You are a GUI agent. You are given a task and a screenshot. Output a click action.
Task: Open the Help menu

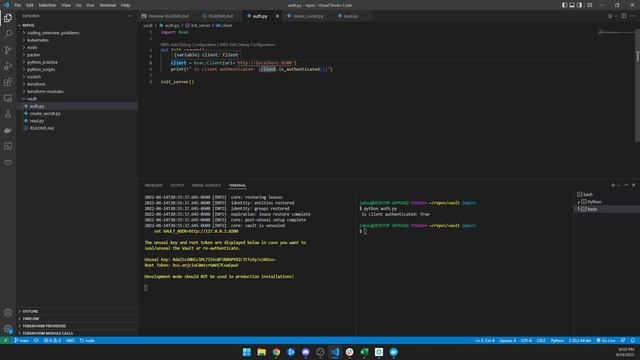coord(125,5)
